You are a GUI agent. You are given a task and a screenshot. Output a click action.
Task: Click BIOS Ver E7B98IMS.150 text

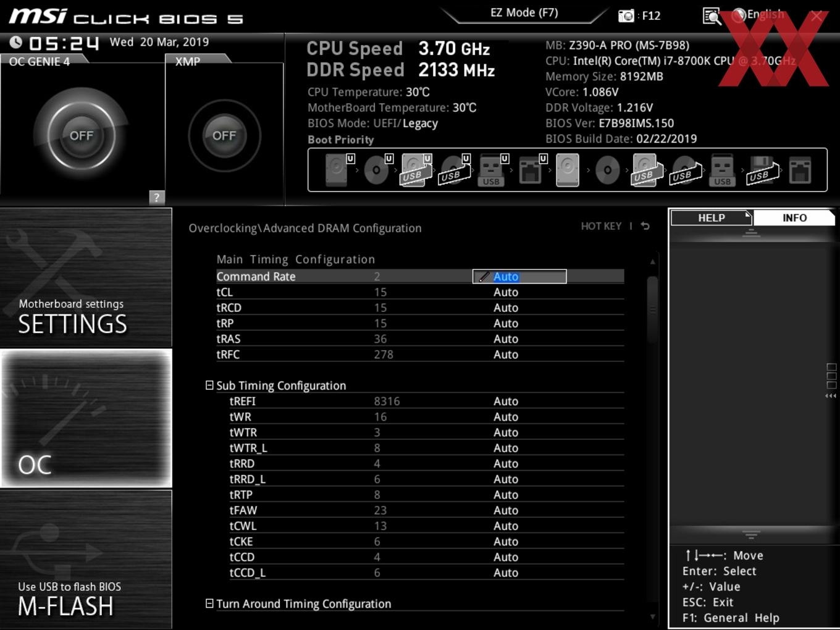tap(610, 123)
